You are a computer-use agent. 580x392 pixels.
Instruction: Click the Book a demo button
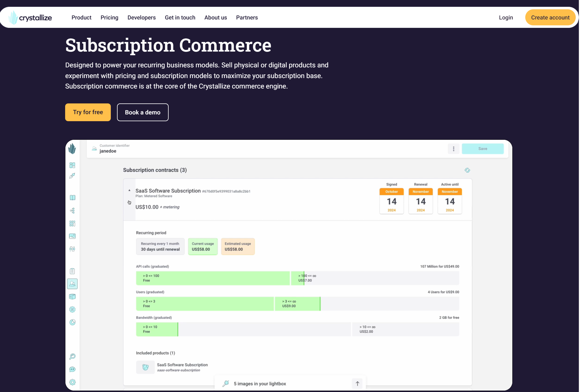(143, 112)
